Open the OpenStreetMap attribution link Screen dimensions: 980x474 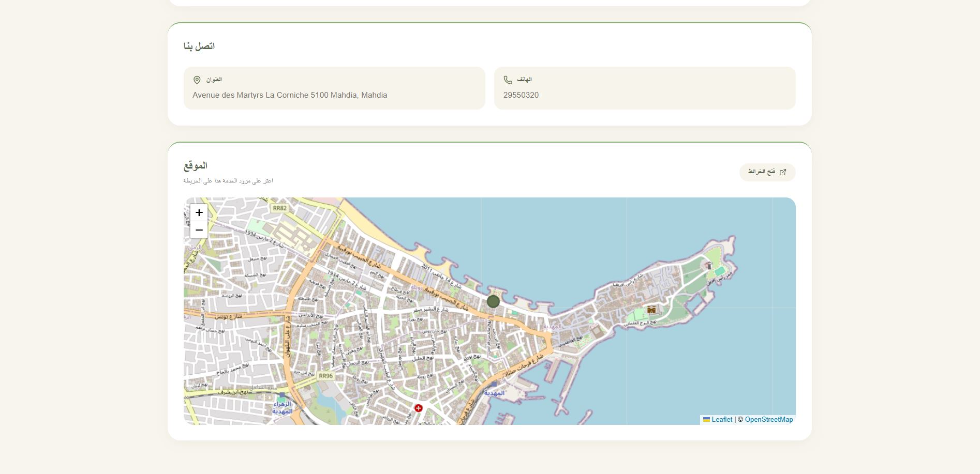point(769,420)
